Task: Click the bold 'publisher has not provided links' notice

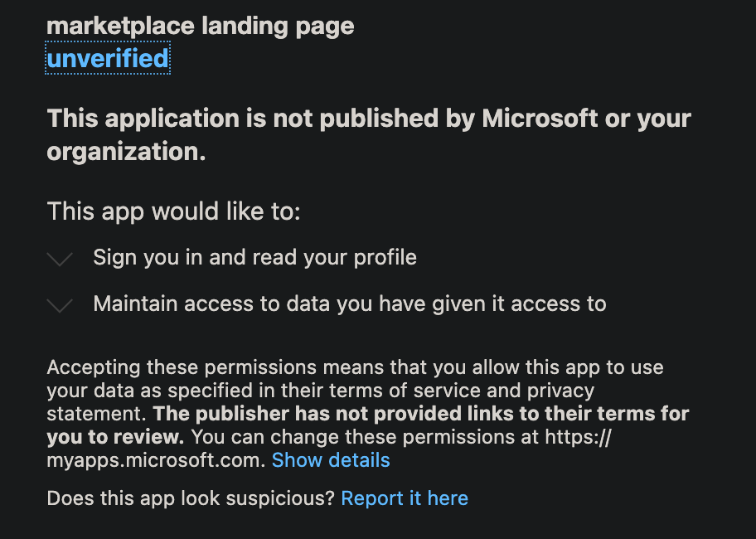Action: coord(422,413)
